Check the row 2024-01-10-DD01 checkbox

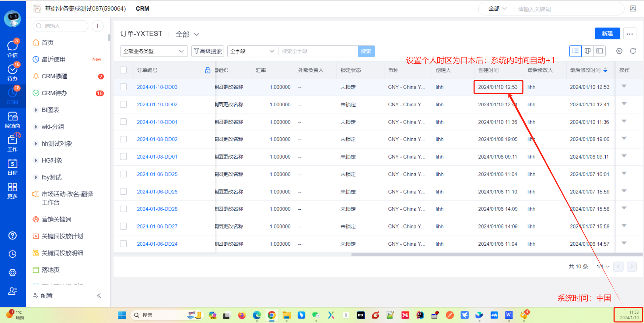[x=123, y=122]
